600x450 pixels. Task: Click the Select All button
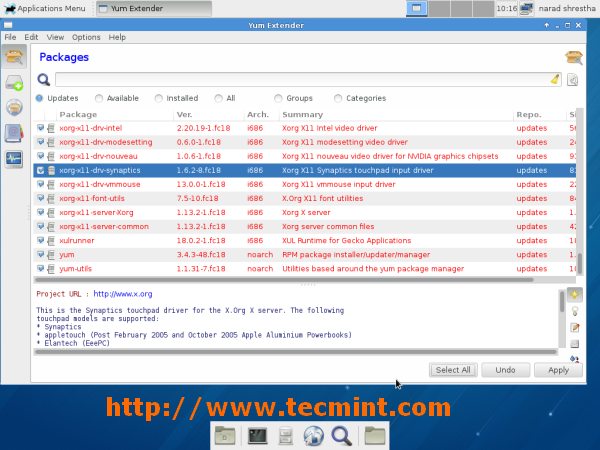point(453,370)
